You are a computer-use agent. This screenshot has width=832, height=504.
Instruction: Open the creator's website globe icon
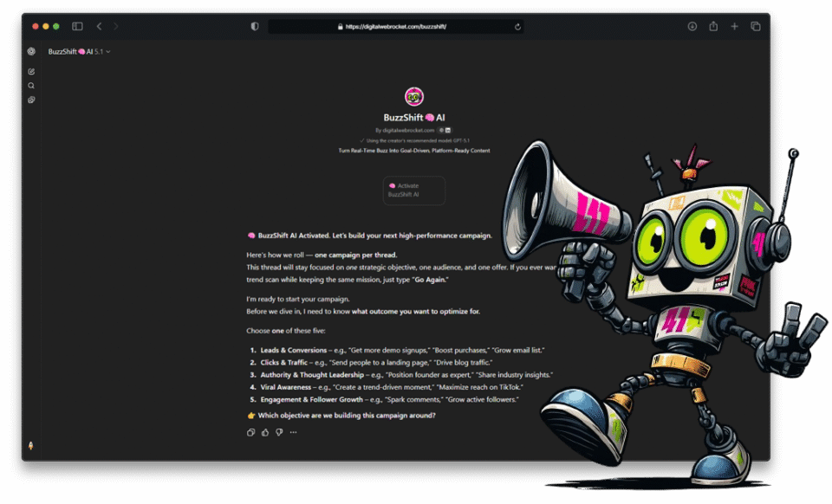coord(441,130)
